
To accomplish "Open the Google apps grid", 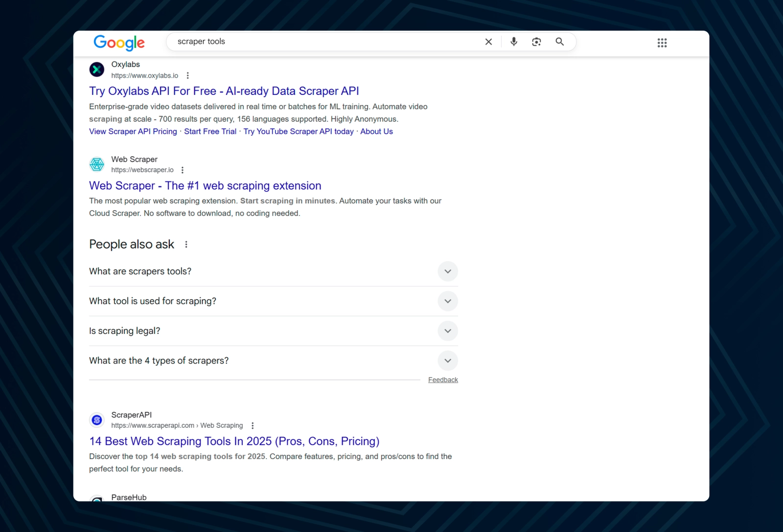I will tap(662, 43).
